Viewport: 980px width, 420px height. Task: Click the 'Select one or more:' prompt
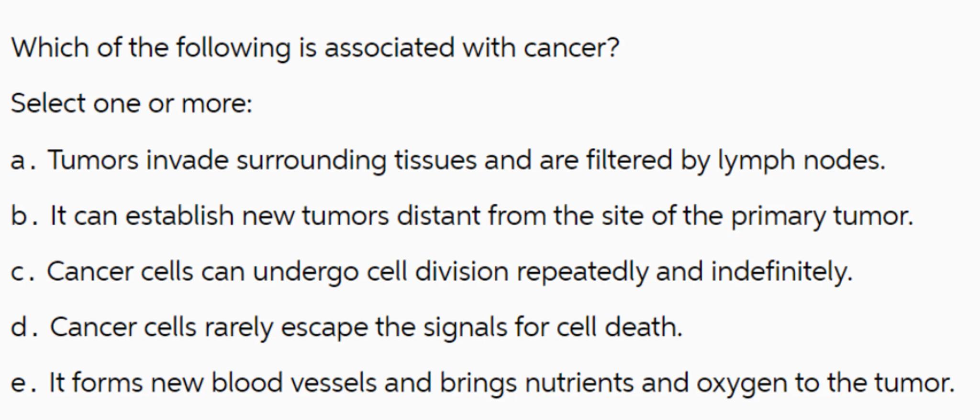point(131,104)
